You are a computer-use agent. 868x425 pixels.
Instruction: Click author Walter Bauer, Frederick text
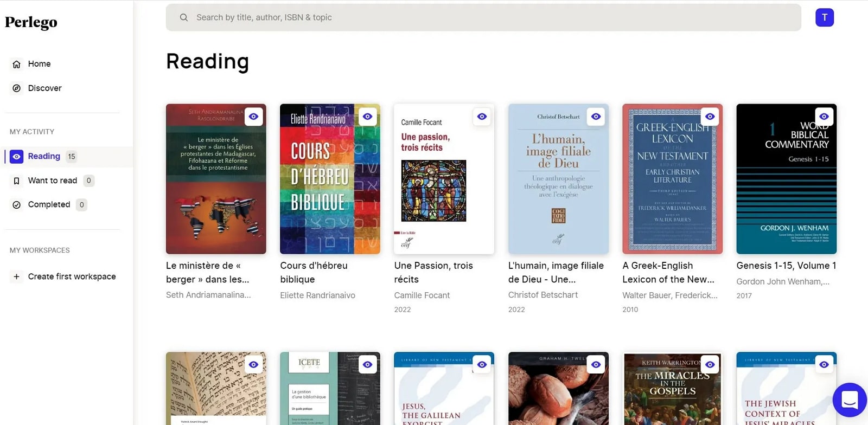[670, 295]
